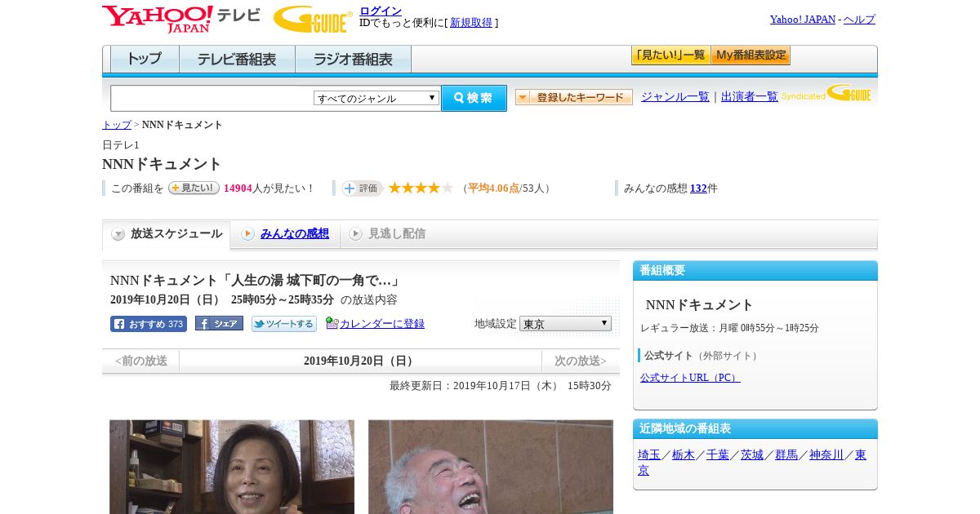Viewport: 980px width, 514px height.
Task: Click the laughing man photo thumbnail
Action: pyautogui.click(x=491, y=467)
